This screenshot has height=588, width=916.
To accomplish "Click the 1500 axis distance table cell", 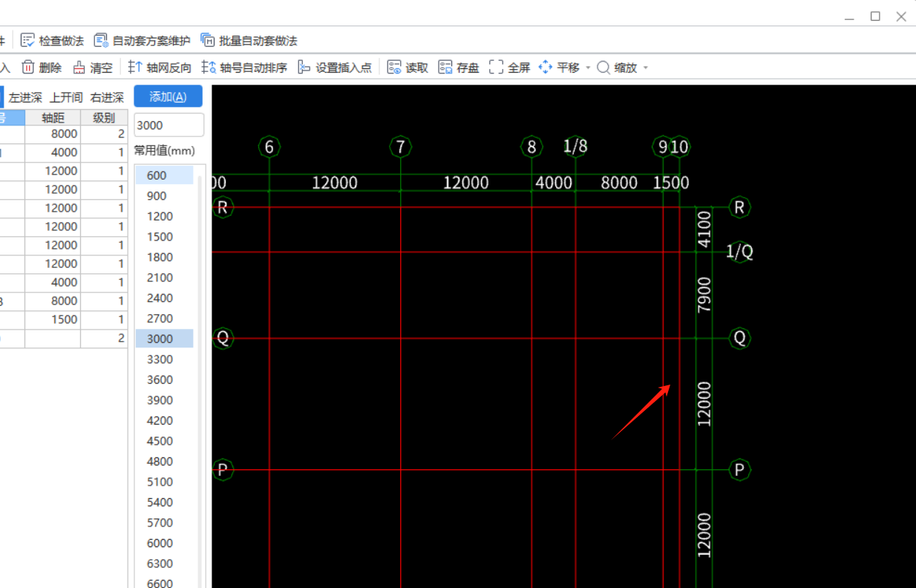I will click(x=53, y=320).
